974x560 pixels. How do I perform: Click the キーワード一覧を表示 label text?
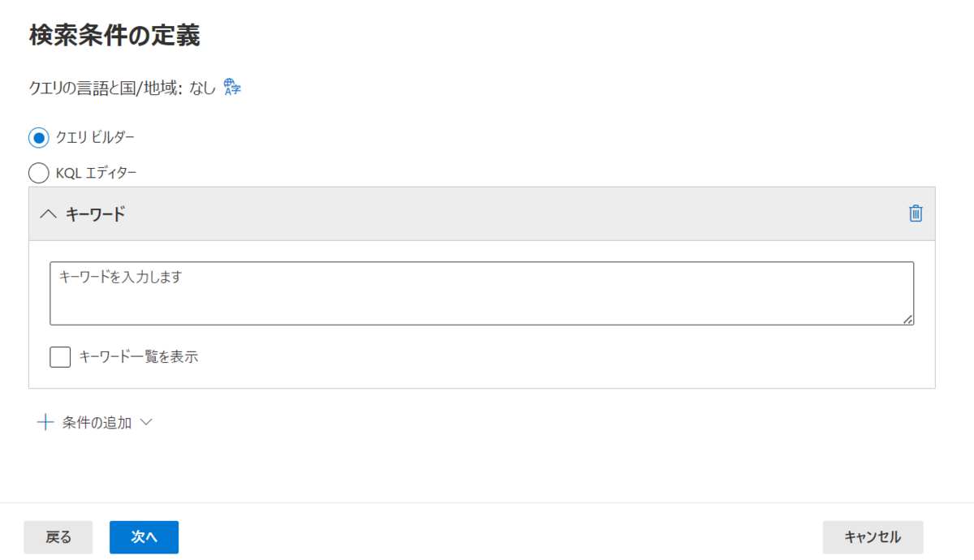(x=139, y=356)
